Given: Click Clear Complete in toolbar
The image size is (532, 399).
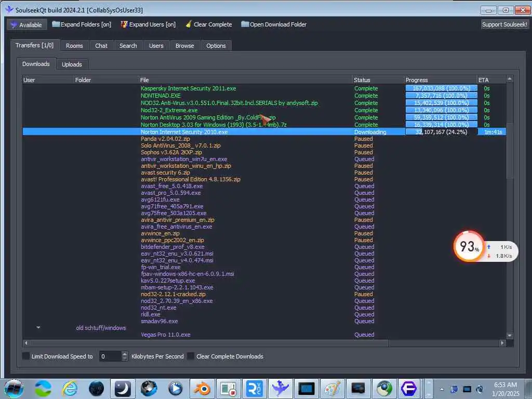Looking at the screenshot, I should coord(209,24).
